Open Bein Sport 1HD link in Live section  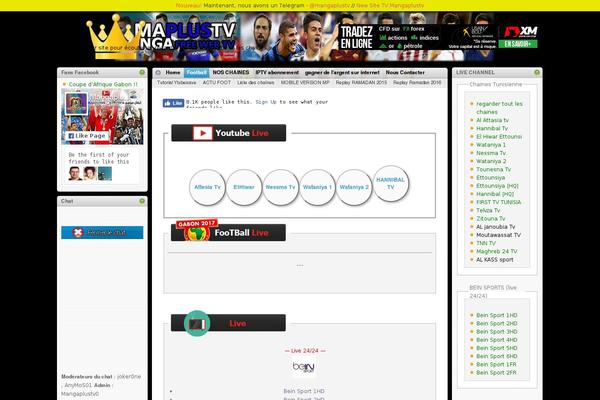click(x=303, y=391)
